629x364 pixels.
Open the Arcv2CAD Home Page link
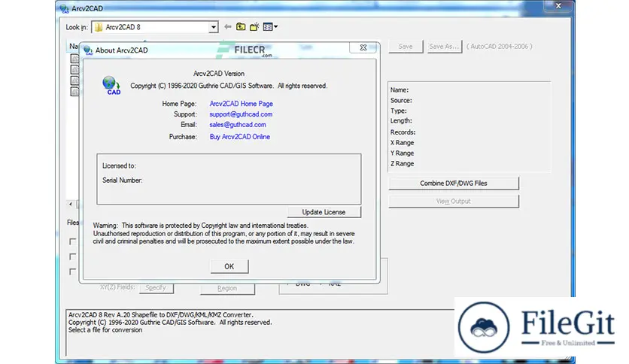pos(241,104)
